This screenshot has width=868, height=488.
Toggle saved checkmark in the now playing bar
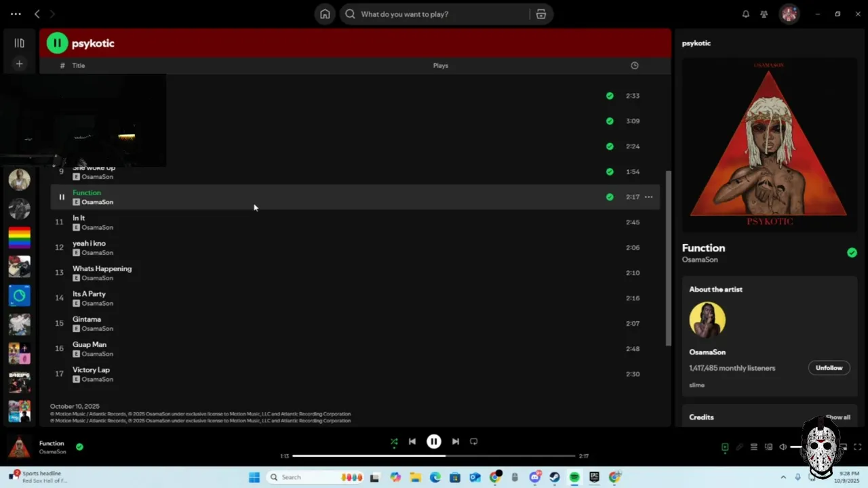point(79,447)
